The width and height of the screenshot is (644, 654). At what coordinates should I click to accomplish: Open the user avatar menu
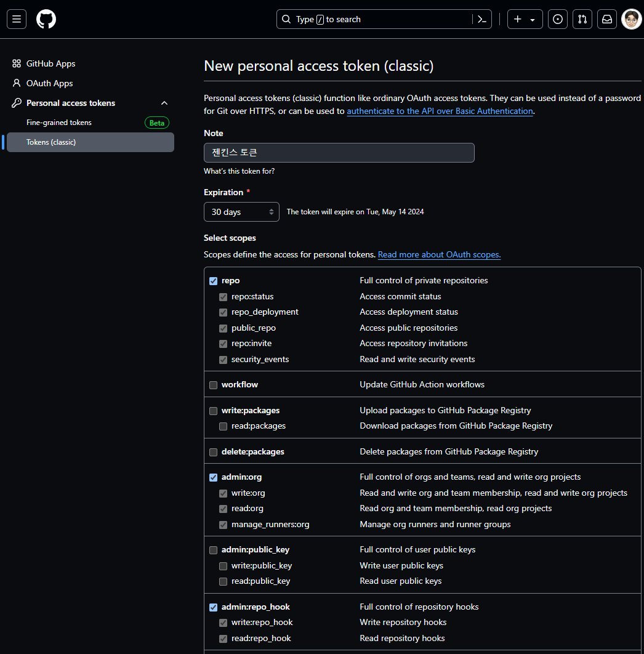[x=632, y=19]
